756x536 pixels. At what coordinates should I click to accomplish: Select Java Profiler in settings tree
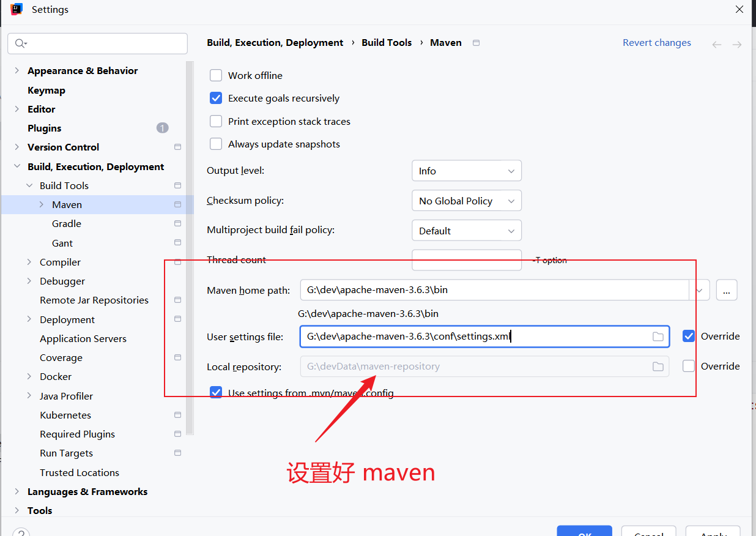[x=66, y=396]
